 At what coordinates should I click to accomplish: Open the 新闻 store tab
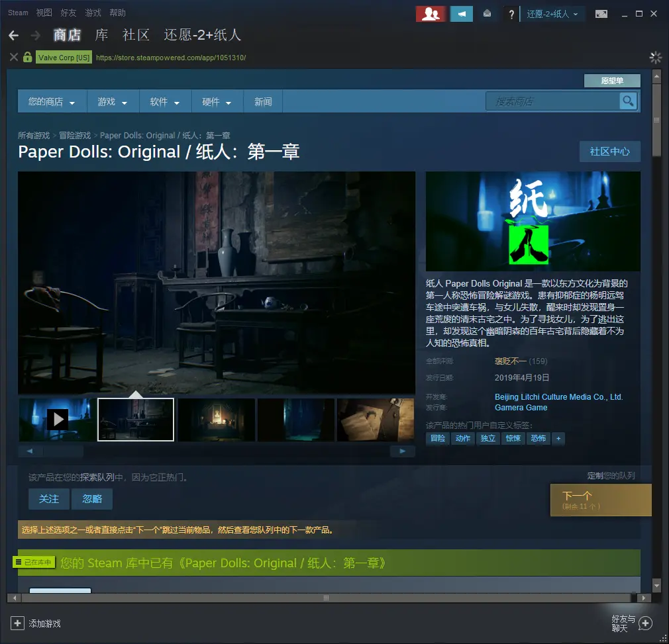(263, 102)
